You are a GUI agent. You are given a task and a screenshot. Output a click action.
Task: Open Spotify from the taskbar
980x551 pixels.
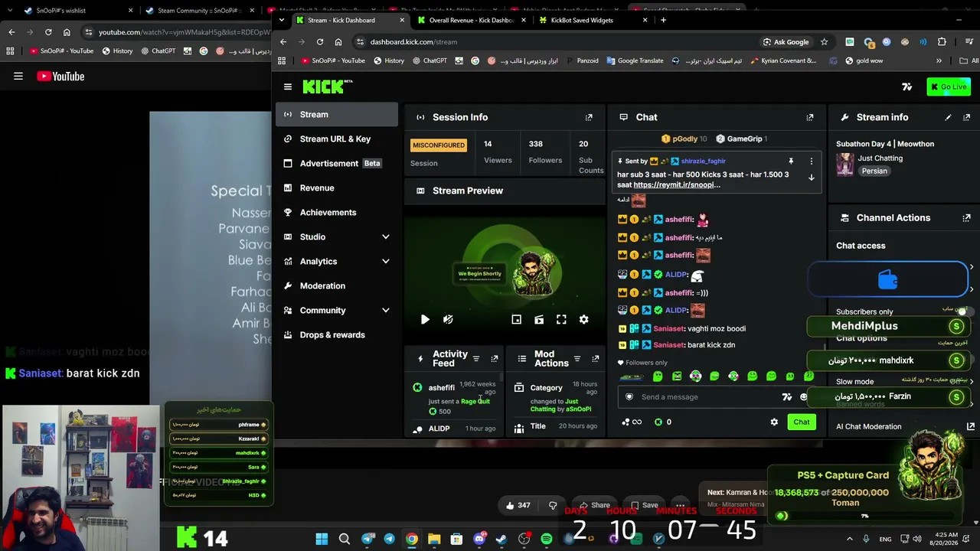click(x=547, y=540)
